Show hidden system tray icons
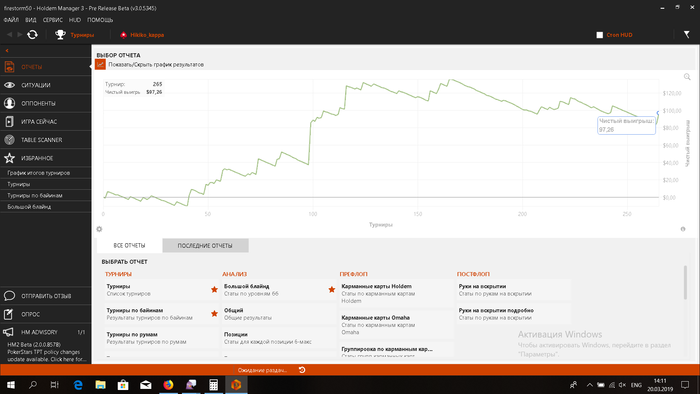The width and height of the screenshot is (700, 394). click(x=589, y=385)
